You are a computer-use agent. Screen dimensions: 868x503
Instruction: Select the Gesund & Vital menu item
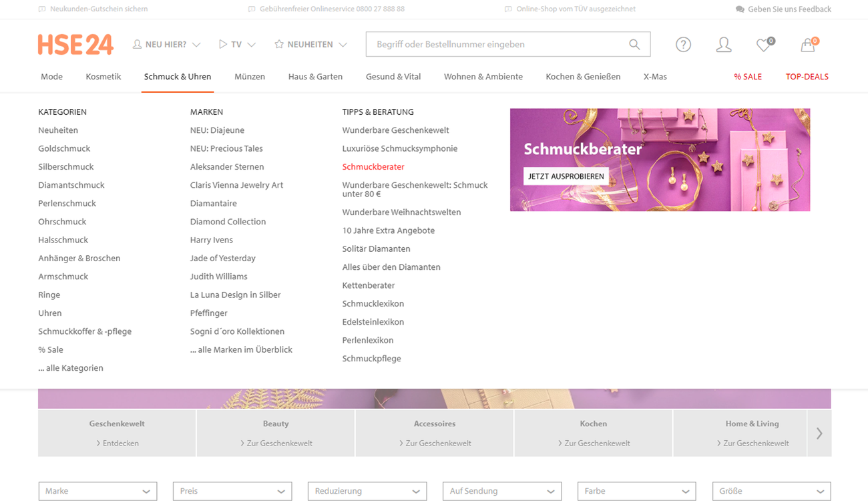[393, 77]
